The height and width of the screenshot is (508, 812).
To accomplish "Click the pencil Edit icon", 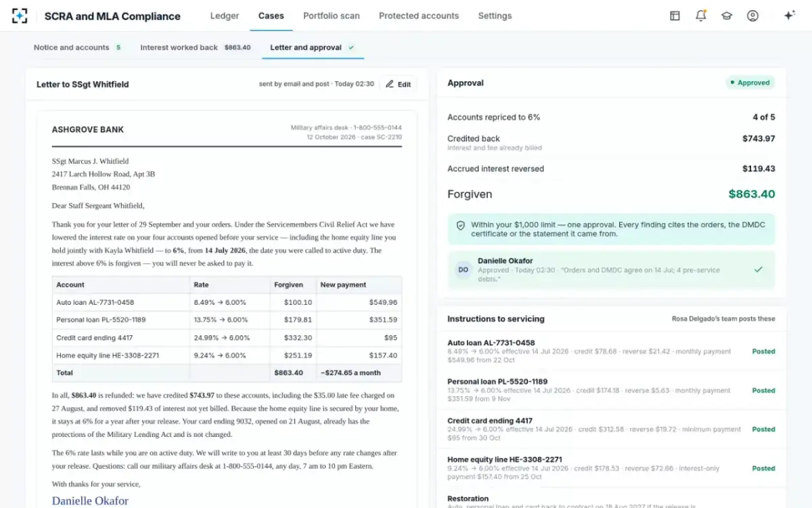I will pyautogui.click(x=389, y=84).
